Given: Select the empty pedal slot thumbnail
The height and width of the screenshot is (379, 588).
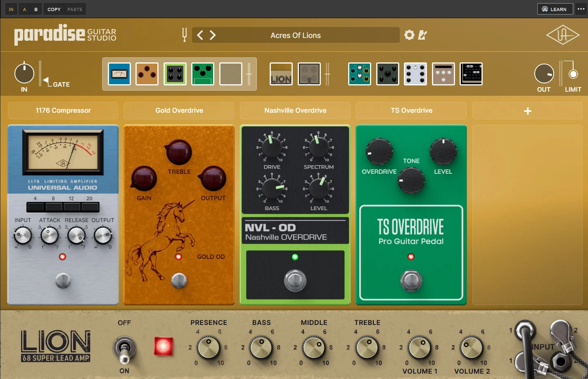Looking at the screenshot, I should [x=231, y=74].
